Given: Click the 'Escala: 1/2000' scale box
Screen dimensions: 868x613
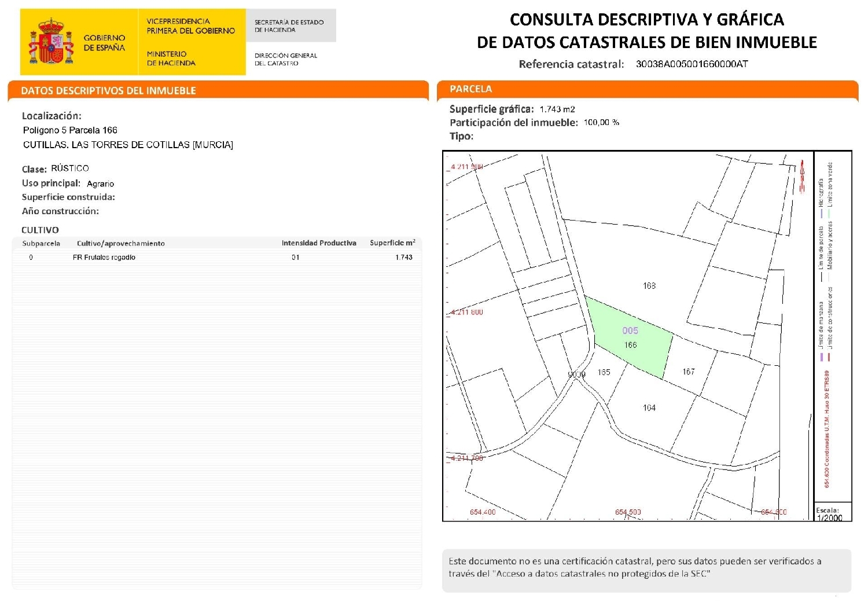Looking at the screenshot, I should point(833,512).
